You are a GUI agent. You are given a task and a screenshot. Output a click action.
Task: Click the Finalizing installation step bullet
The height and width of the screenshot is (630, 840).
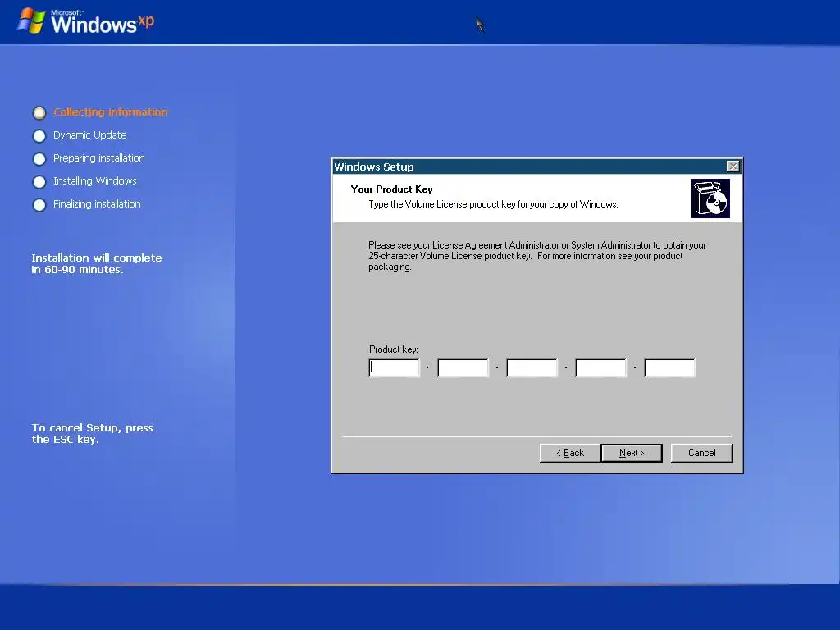[39, 205]
